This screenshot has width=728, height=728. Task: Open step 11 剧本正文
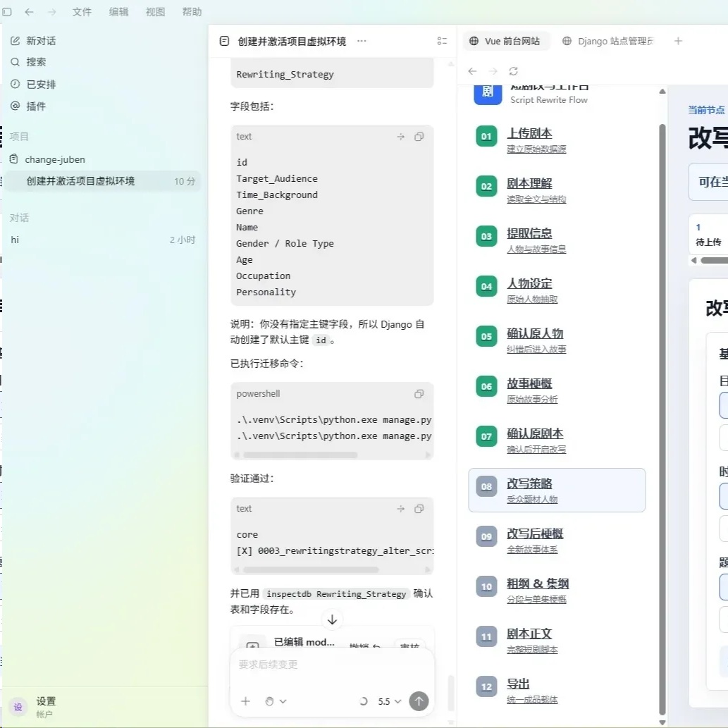click(557, 641)
